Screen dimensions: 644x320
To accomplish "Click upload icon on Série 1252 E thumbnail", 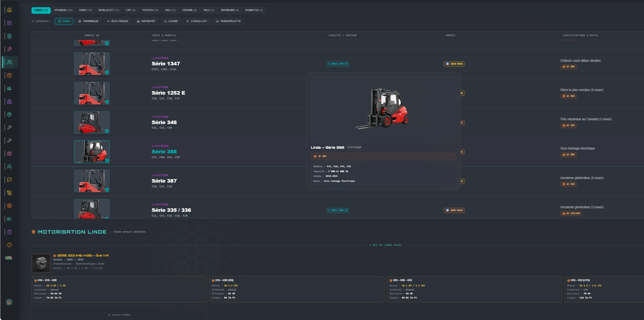I will 107,102.
